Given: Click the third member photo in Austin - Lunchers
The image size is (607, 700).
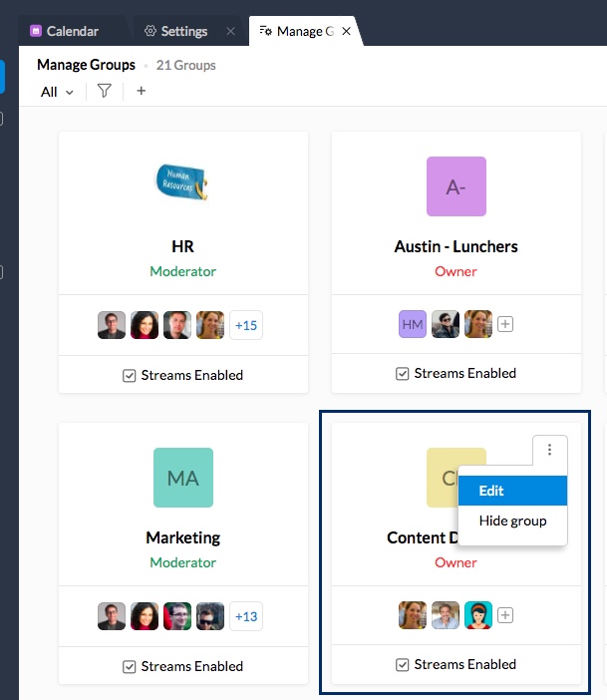Looking at the screenshot, I should click(478, 324).
